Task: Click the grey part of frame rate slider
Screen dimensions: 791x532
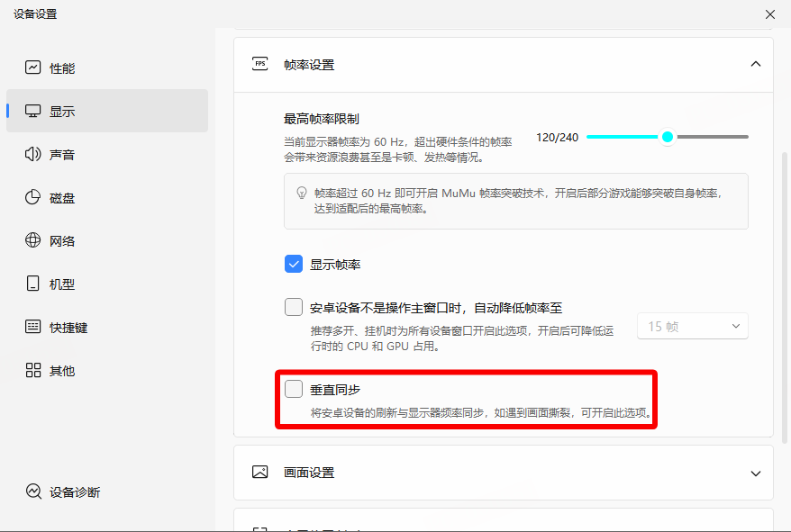Action: (712, 137)
